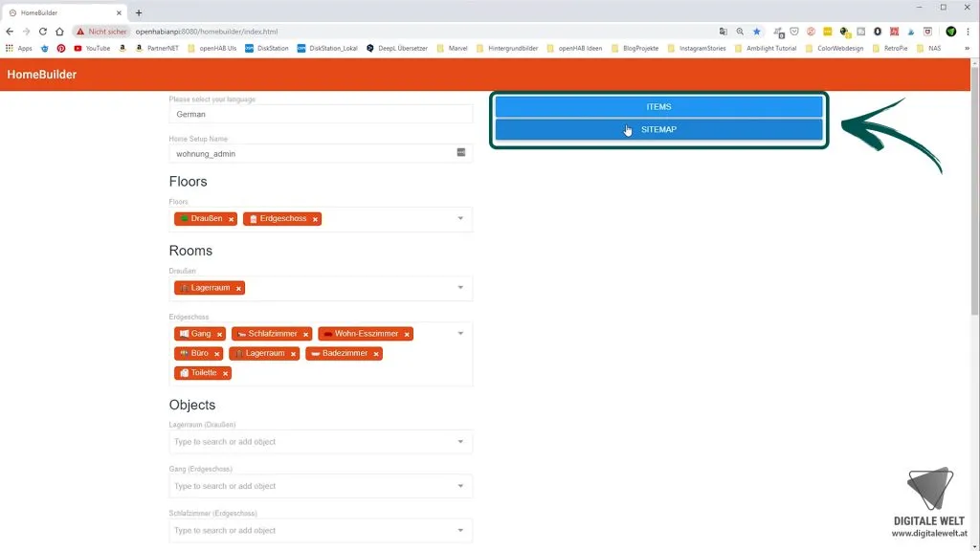This screenshot has height=551, width=980.
Task: Remove the Schlafzimmer room tag
Action: pos(305,334)
